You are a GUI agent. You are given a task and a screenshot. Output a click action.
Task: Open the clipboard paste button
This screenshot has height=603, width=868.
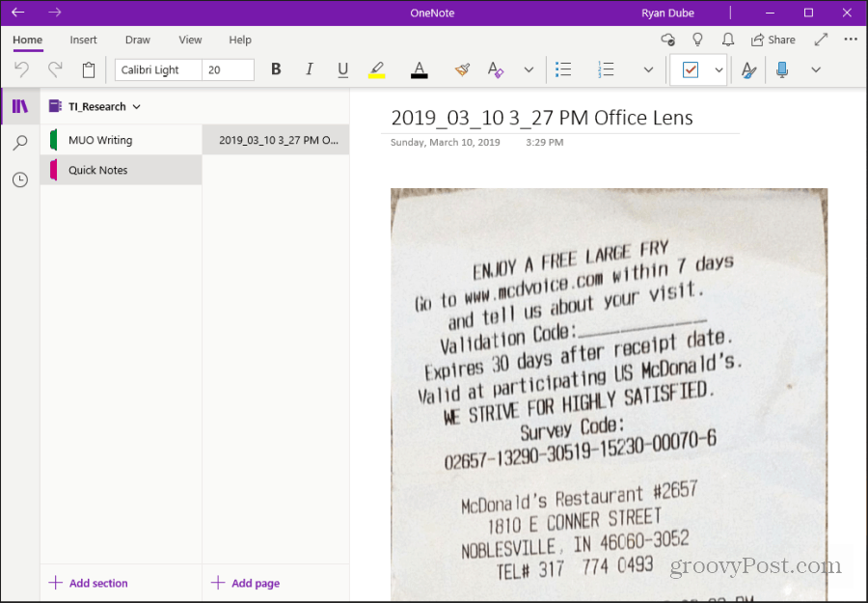click(89, 69)
